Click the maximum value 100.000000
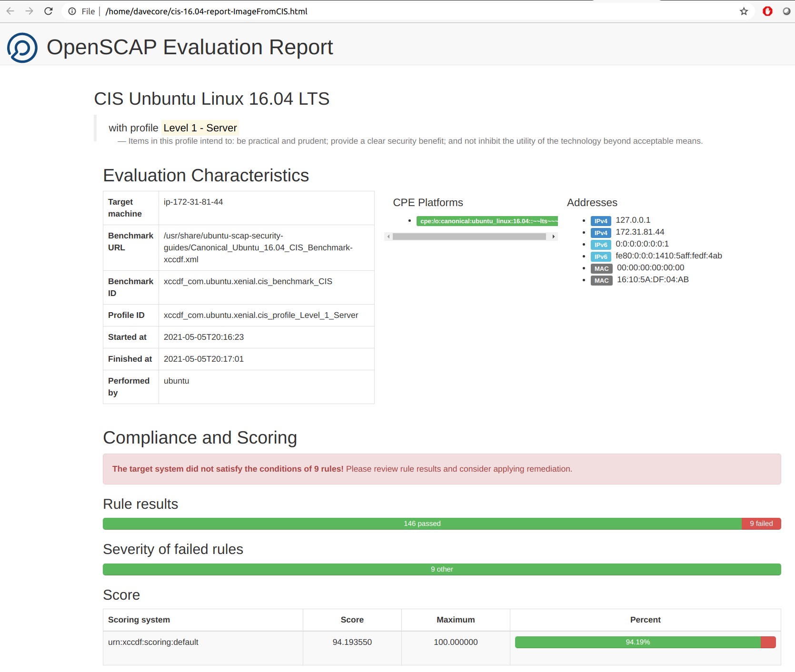The height and width of the screenshot is (672, 795). (456, 642)
